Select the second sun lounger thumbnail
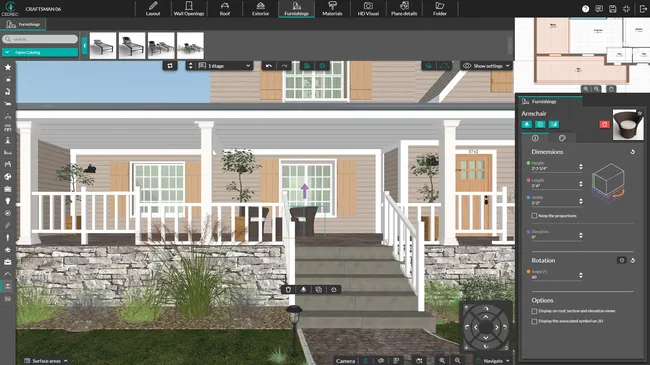650x365 pixels. (132, 46)
